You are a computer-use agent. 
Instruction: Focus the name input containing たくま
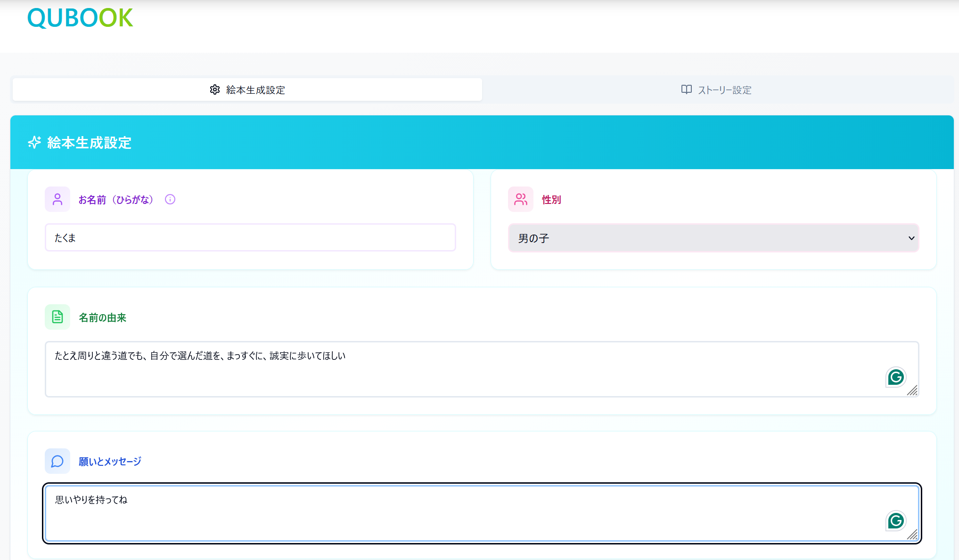tap(250, 237)
